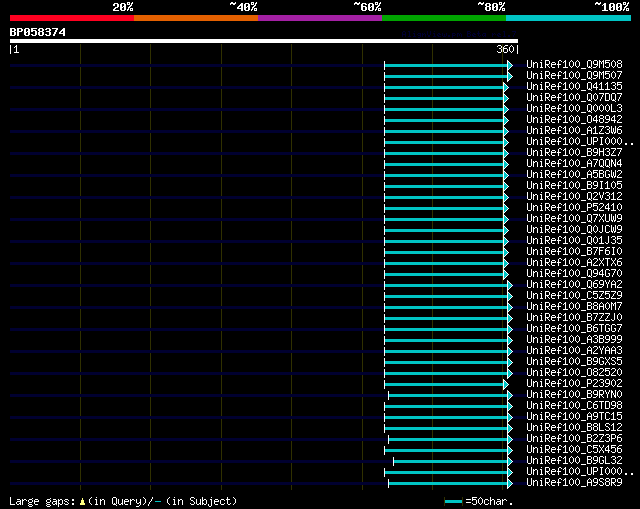Click the cyan ~100% score legend segment
This screenshot has width=640, height=509.
point(568,18)
